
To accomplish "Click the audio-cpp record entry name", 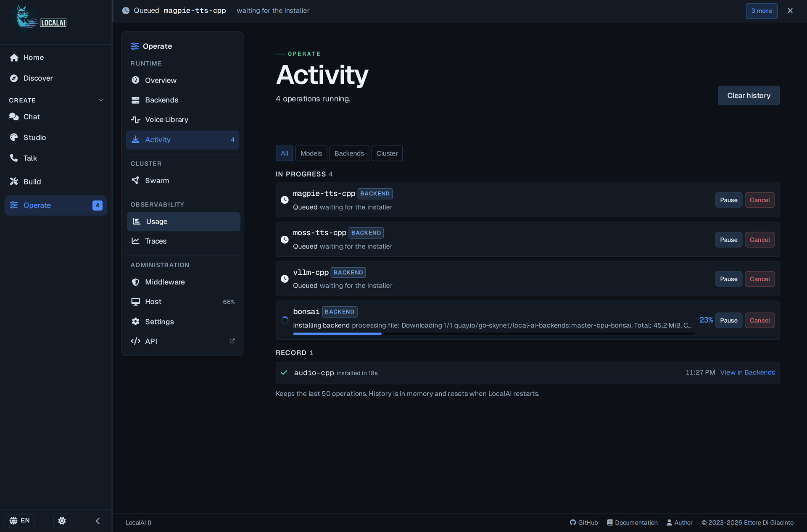I will (x=314, y=373).
